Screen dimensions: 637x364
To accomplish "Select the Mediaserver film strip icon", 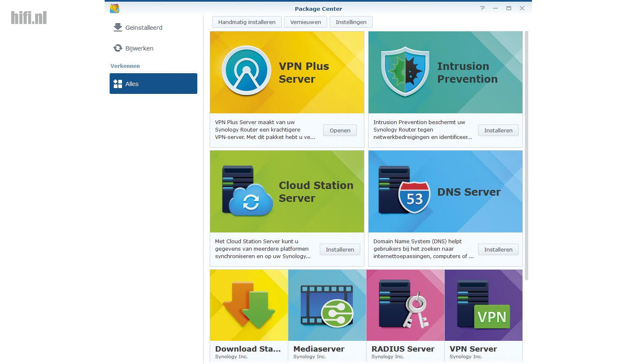I will click(x=327, y=305).
